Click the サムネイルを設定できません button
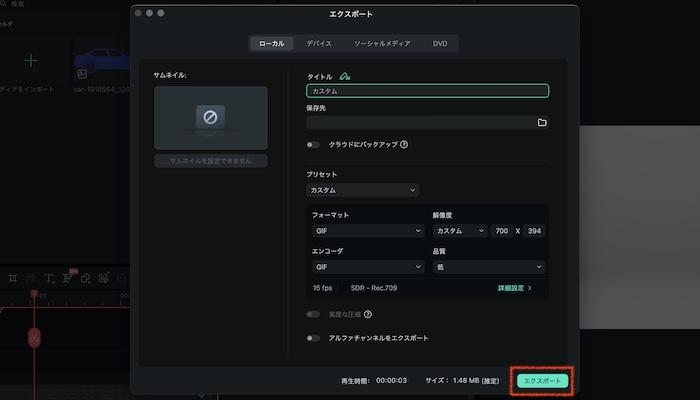 pyautogui.click(x=211, y=161)
